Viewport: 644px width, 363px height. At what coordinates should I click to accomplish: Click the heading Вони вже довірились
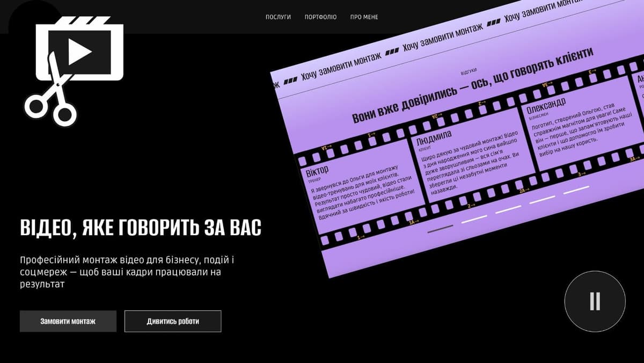(x=472, y=85)
